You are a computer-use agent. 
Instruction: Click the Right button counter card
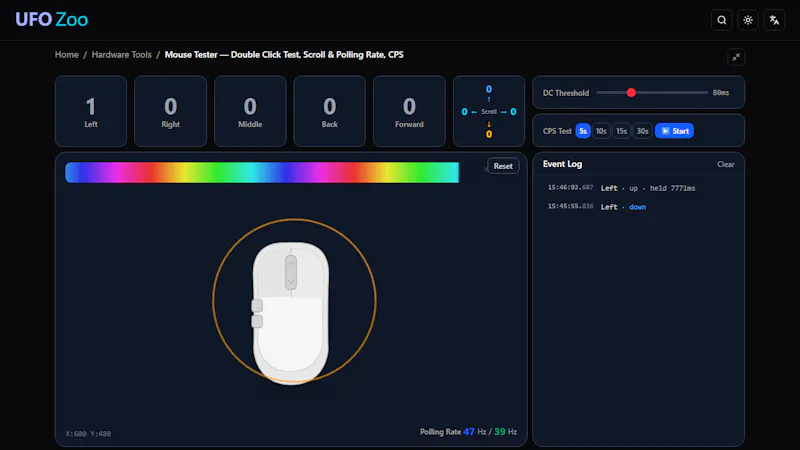(x=170, y=111)
